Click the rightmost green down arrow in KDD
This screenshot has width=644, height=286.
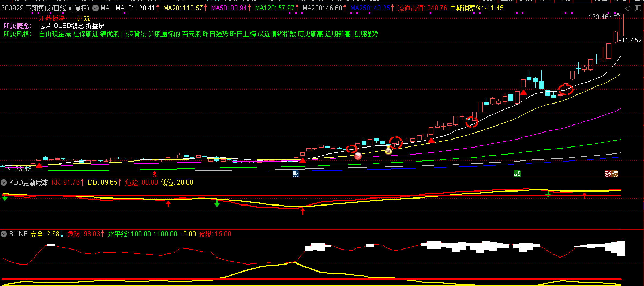tap(548, 194)
